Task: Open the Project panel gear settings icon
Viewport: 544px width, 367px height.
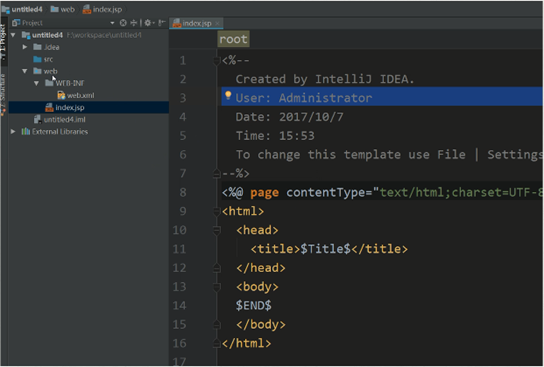Action: (148, 23)
